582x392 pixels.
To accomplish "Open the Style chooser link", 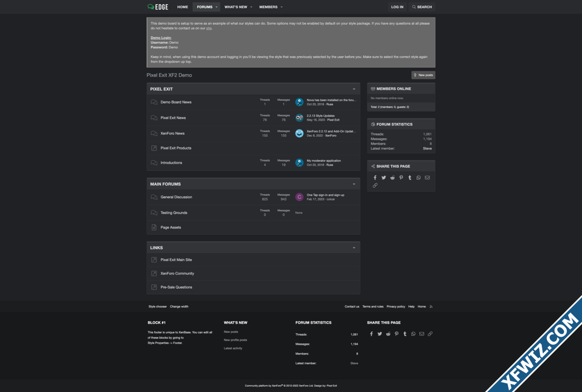I will pyautogui.click(x=158, y=307).
